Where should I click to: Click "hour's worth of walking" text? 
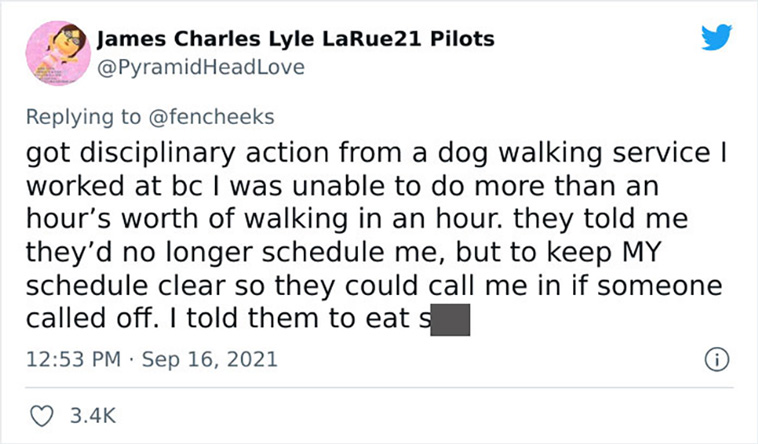tap(187, 219)
